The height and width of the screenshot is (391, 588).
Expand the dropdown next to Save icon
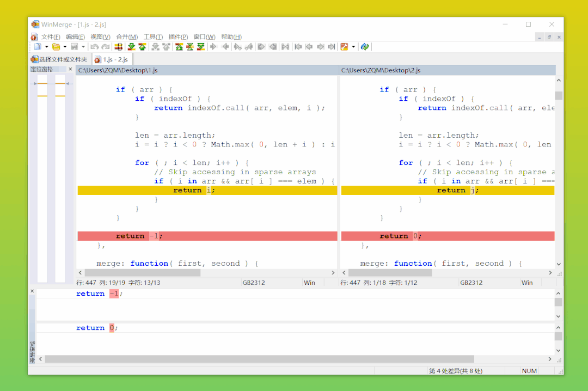click(x=83, y=46)
